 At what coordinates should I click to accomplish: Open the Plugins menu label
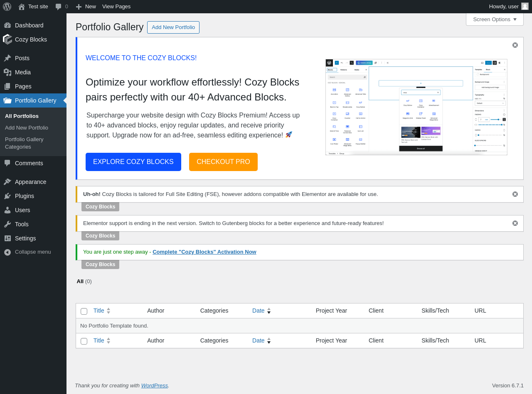(x=25, y=196)
